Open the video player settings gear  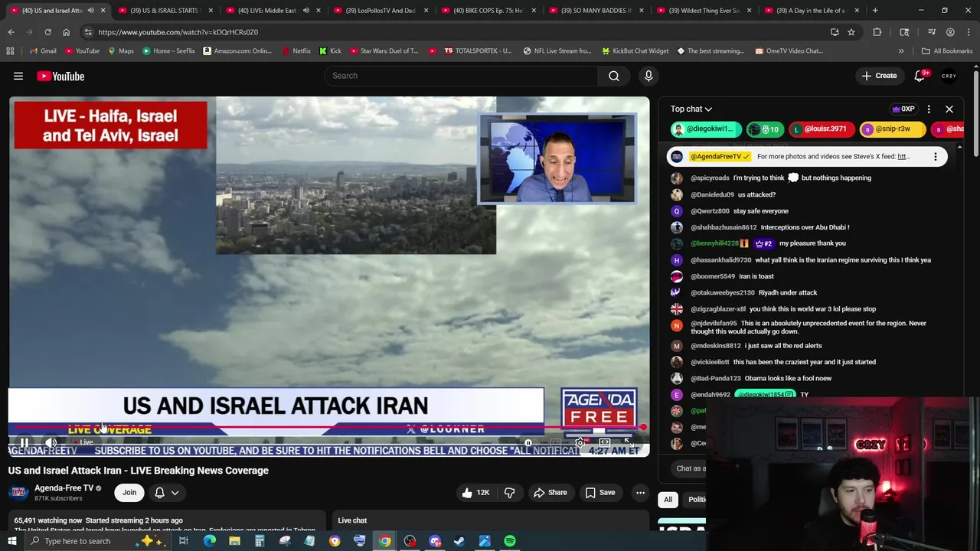pos(580,442)
